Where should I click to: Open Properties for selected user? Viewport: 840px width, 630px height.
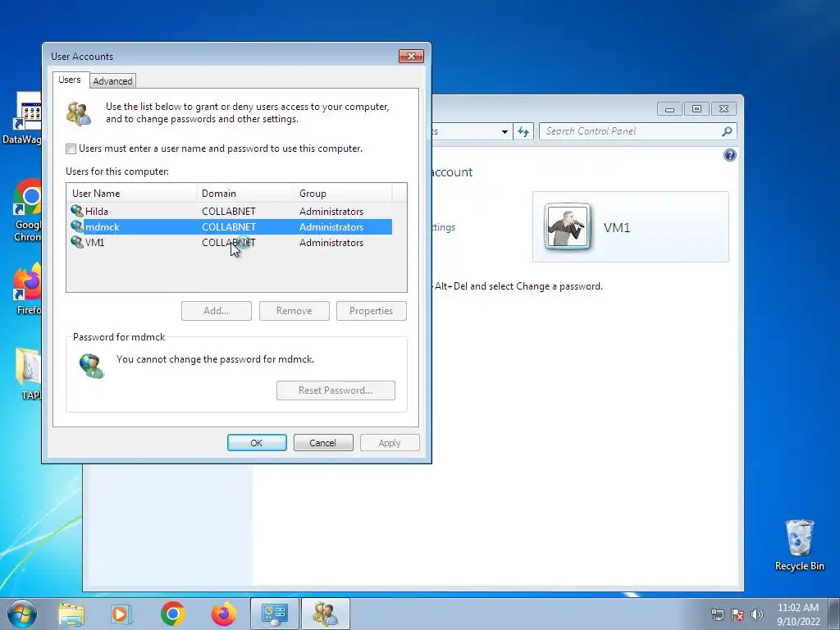pos(372,311)
